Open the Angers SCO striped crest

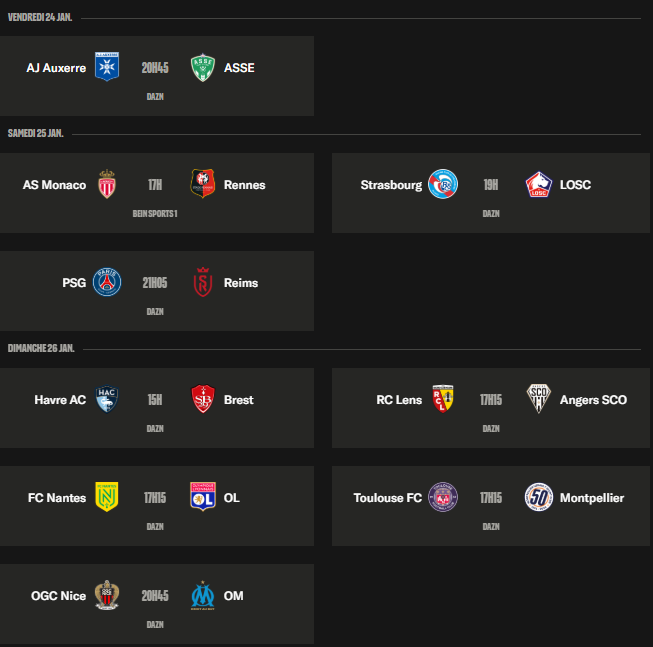pyautogui.click(x=539, y=399)
